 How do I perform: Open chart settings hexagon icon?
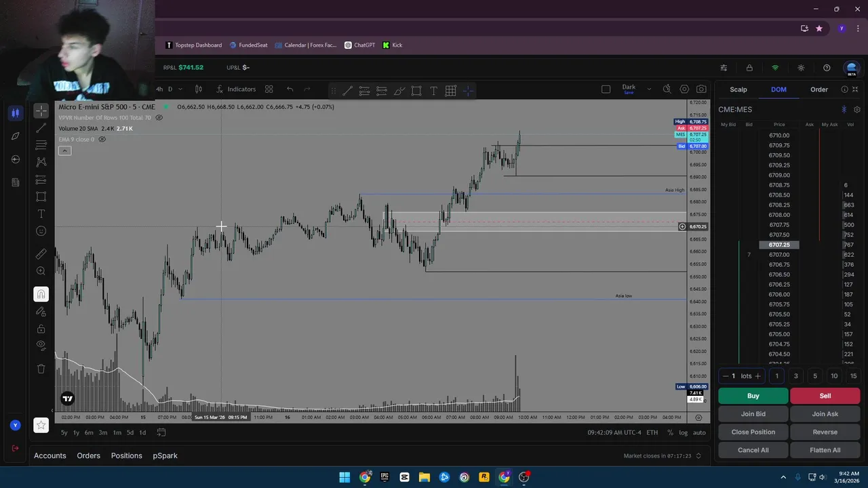click(x=684, y=89)
